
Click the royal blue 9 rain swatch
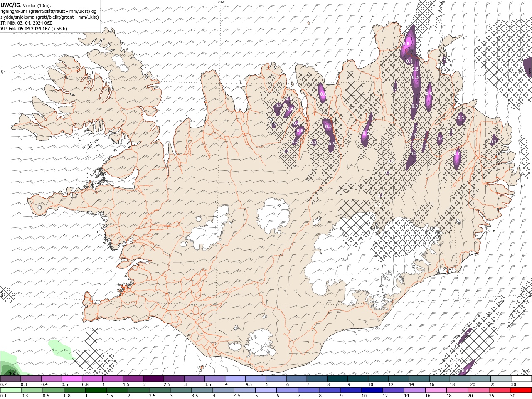point(351,390)
